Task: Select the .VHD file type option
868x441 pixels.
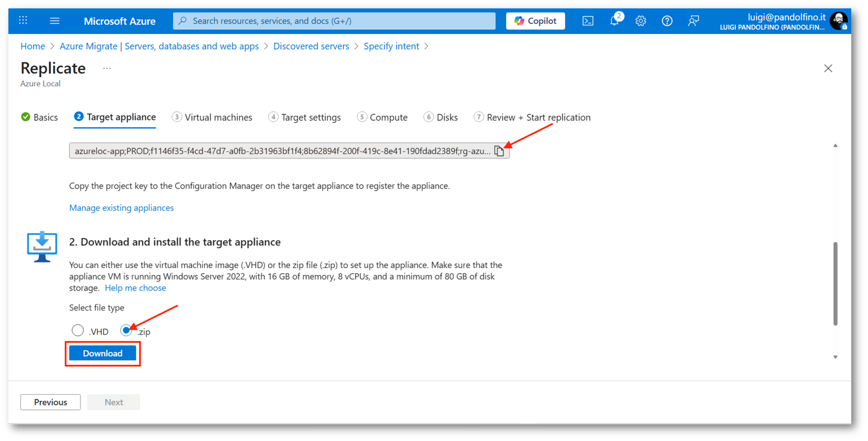Action: click(78, 330)
